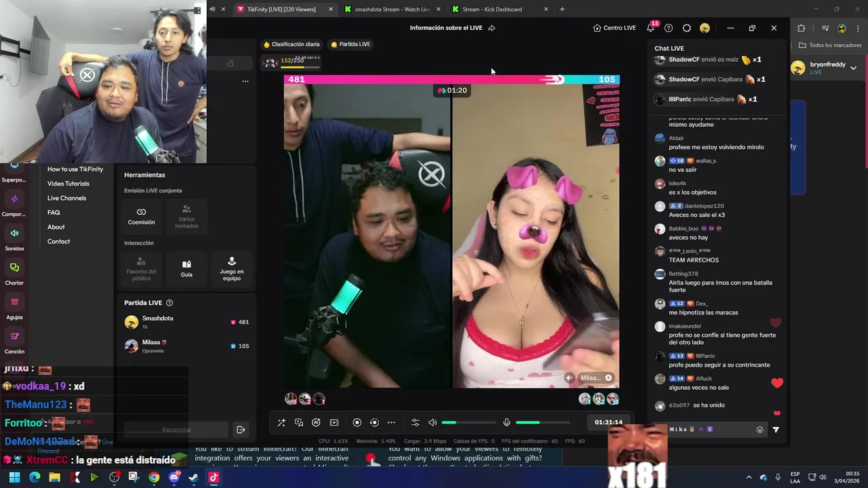Click the dashed-circle replay capture icon
Screen dimensions: 868x488
coord(374,422)
